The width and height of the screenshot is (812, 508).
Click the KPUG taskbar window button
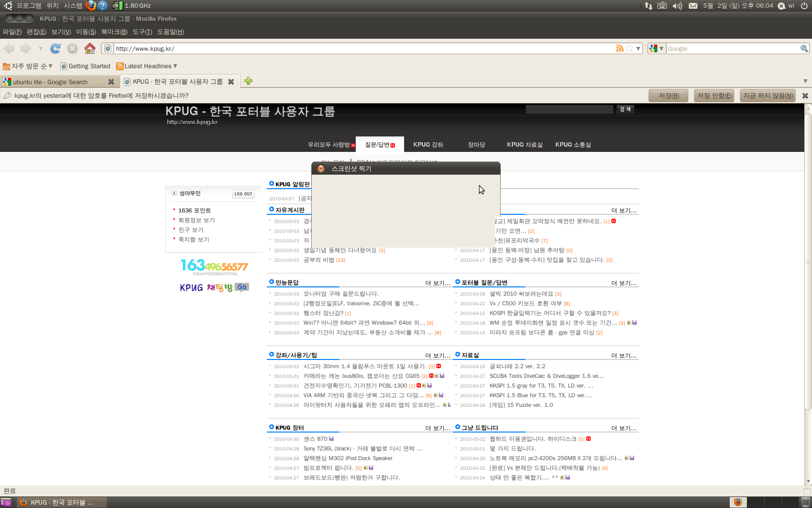point(62,502)
